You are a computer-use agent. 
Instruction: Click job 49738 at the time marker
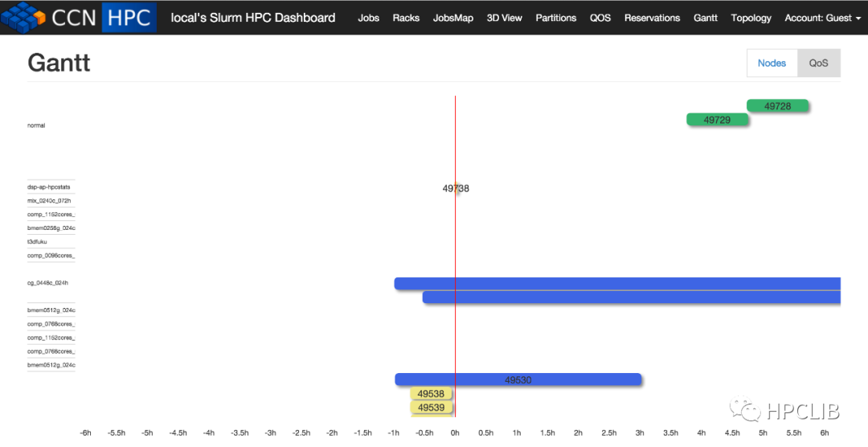[456, 188]
